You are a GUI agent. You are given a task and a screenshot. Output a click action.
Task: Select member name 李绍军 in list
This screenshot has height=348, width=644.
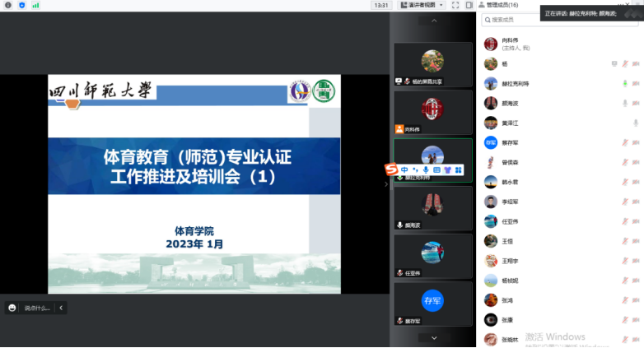click(x=510, y=202)
